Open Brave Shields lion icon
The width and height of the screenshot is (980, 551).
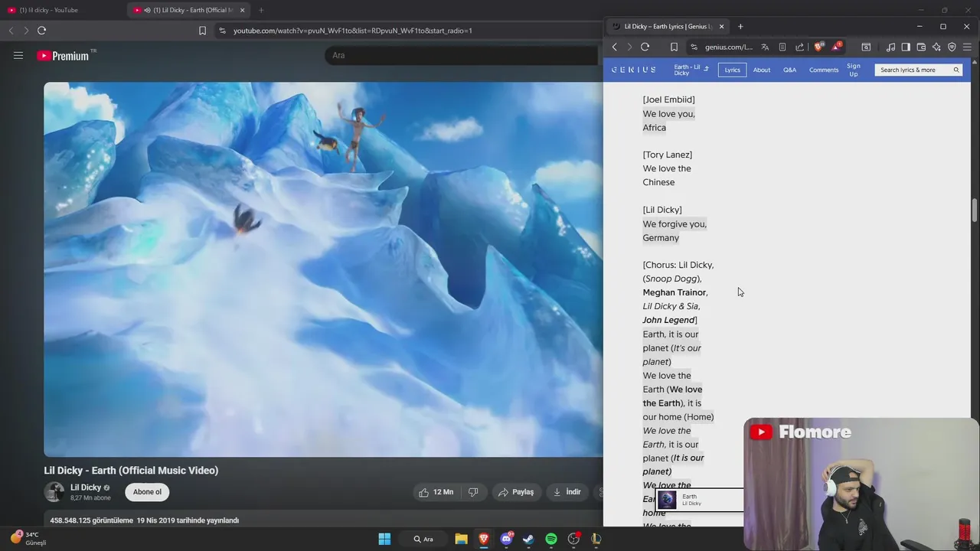click(818, 47)
